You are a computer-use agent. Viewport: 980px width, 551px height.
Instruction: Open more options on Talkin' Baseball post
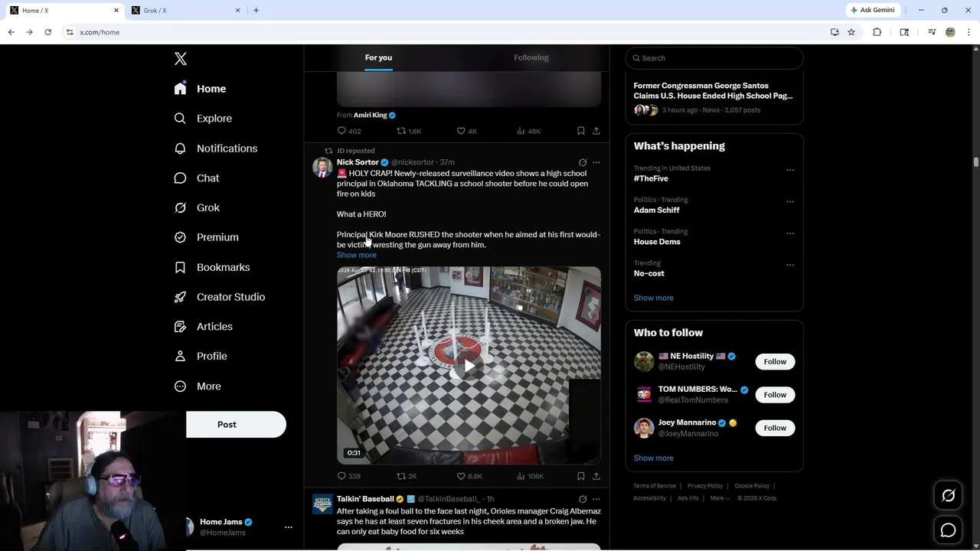pos(596,499)
